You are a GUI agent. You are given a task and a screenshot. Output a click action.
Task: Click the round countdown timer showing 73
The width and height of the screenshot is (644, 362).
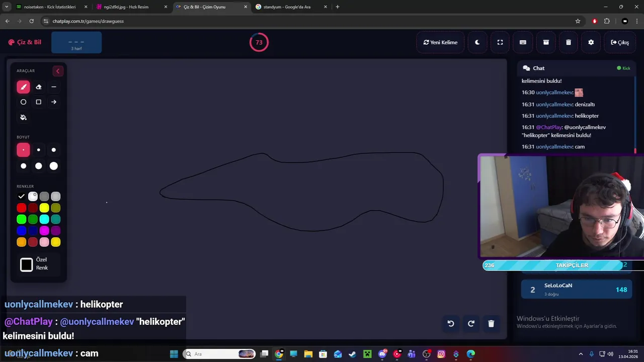(x=259, y=42)
